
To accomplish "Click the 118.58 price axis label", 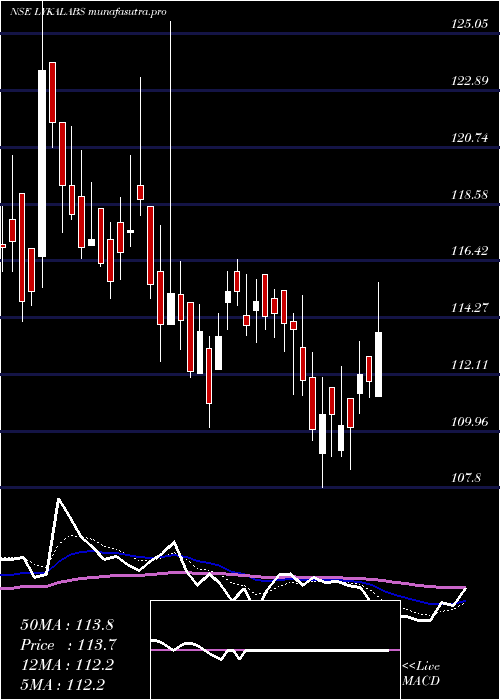I will [x=469, y=195].
